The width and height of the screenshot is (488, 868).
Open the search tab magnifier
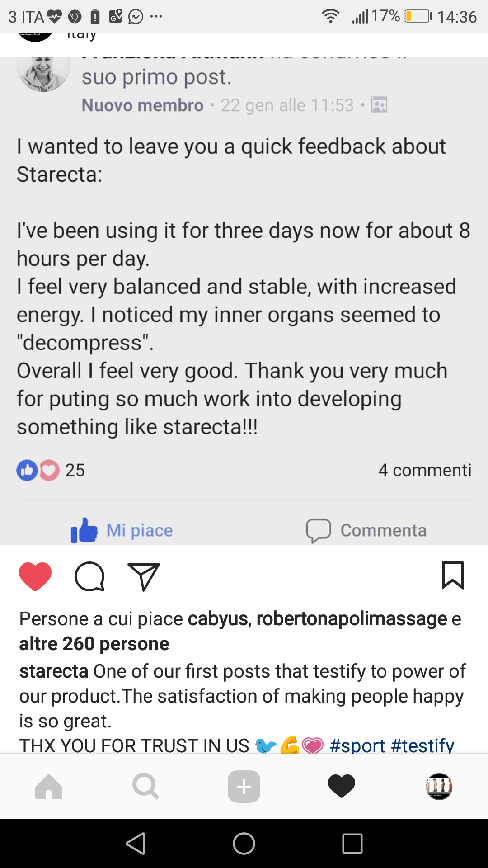pyautogui.click(x=146, y=787)
